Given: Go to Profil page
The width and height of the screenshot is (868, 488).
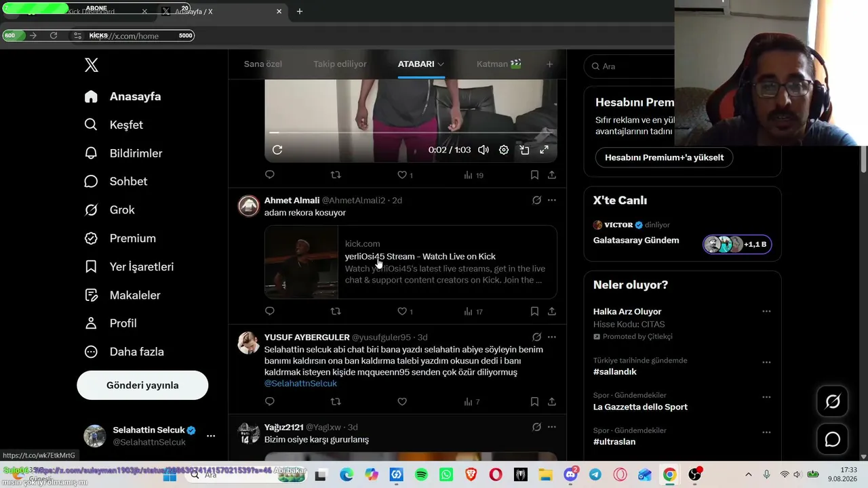Looking at the screenshot, I should pyautogui.click(x=111, y=323).
